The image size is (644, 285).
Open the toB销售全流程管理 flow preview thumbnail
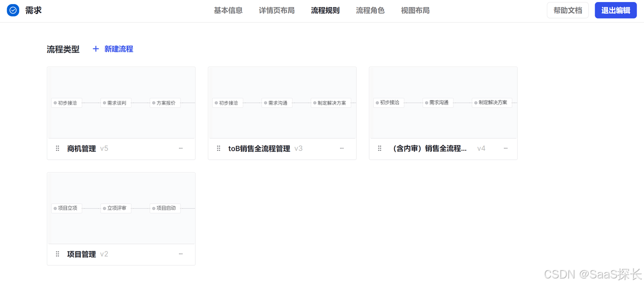click(282, 103)
